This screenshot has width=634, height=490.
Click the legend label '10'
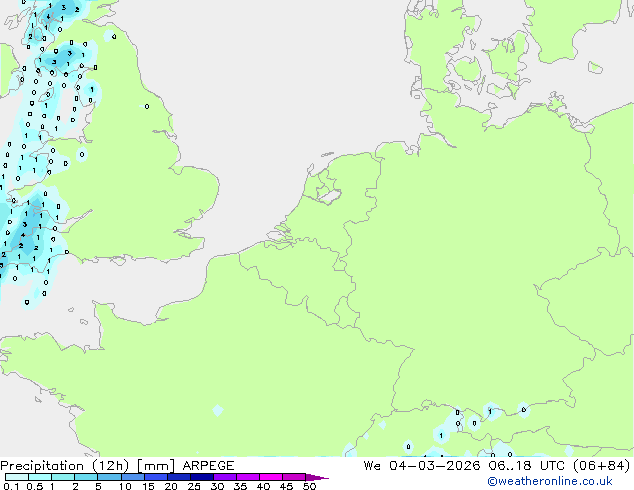[125, 486]
